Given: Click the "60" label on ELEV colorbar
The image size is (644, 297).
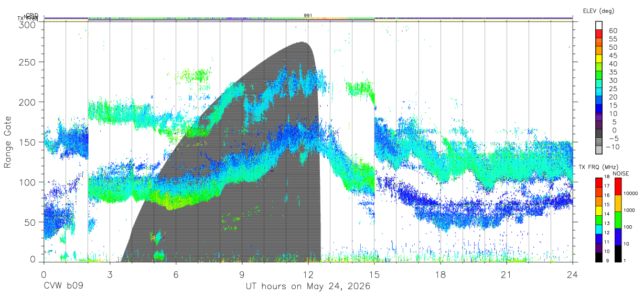Looking at the screenshot, I should (x=613, y=31).
